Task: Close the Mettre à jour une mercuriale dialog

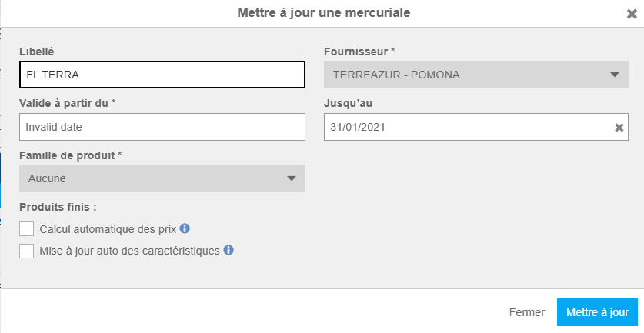Action: pos(632,13)
